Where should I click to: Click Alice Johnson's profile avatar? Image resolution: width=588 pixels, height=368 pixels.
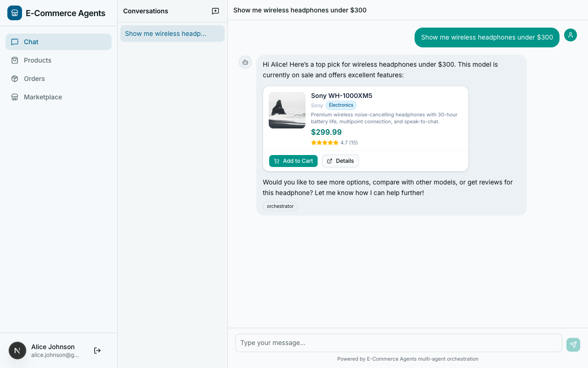pyautogui.click(x=17, y=351)
